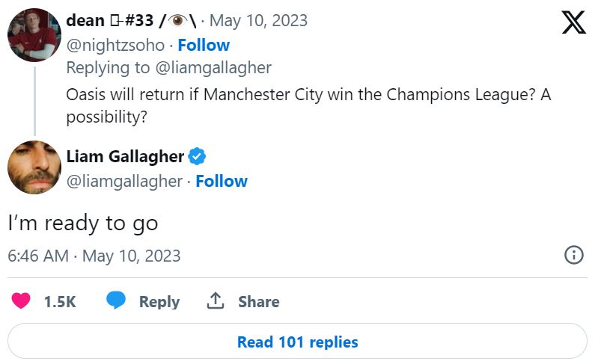Read 101 replies to the tweet
Image resolution: width=601 pixels, height=364 pixels.
pos(297,342)
